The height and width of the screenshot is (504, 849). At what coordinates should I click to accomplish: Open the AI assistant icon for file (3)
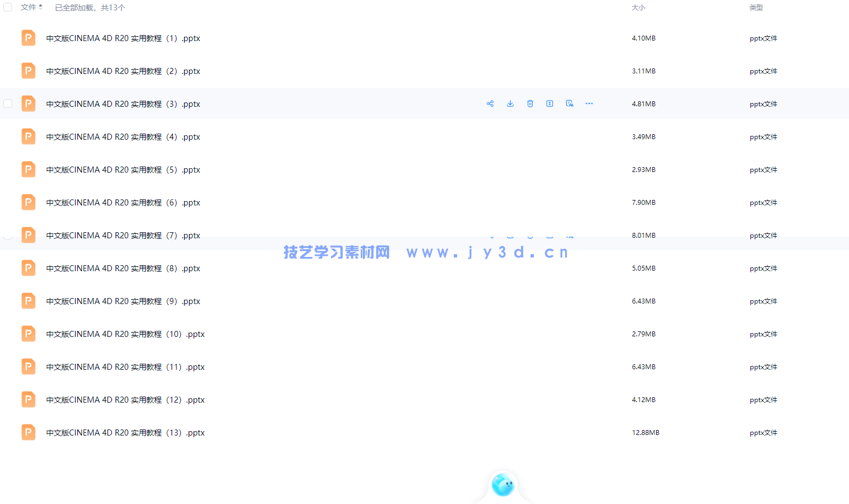point(569,104)
